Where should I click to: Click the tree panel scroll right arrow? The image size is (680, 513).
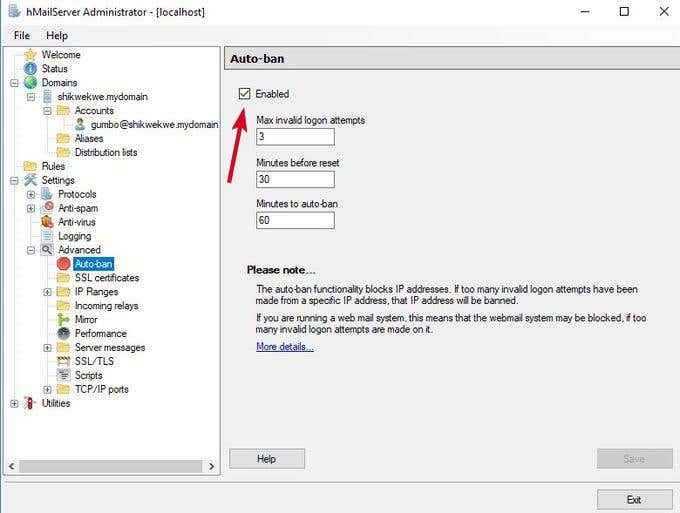(x=211, y=466)
